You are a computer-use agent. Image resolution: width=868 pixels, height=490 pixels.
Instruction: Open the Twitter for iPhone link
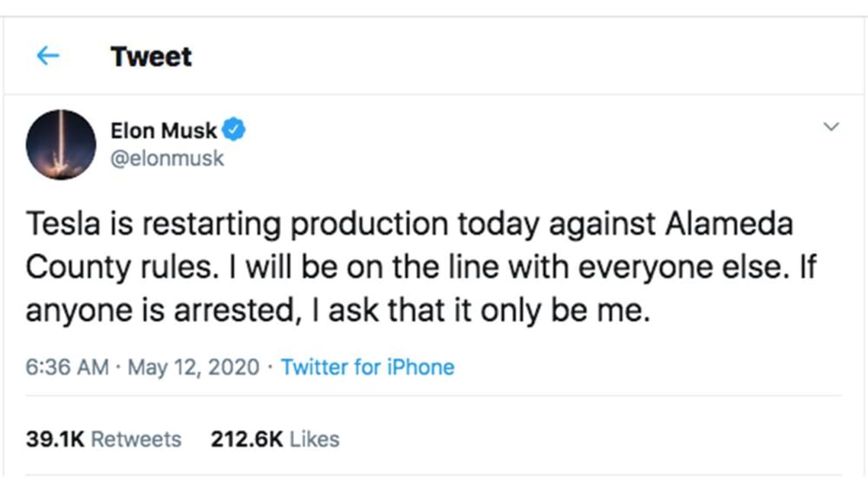(x=367, y=367)
